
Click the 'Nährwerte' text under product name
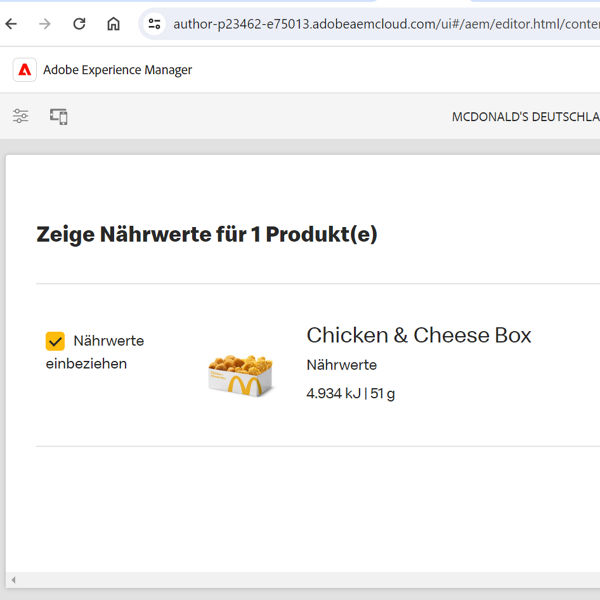coord(341,365)
